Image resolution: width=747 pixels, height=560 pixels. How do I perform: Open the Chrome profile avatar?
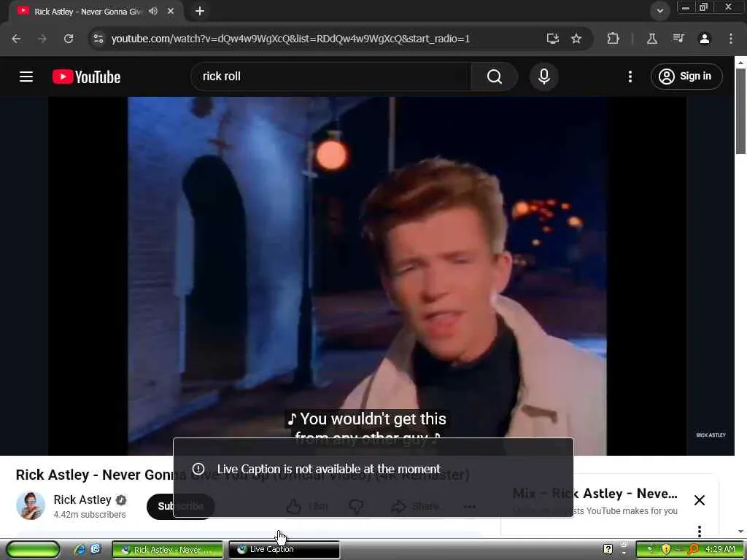(705, 39)
